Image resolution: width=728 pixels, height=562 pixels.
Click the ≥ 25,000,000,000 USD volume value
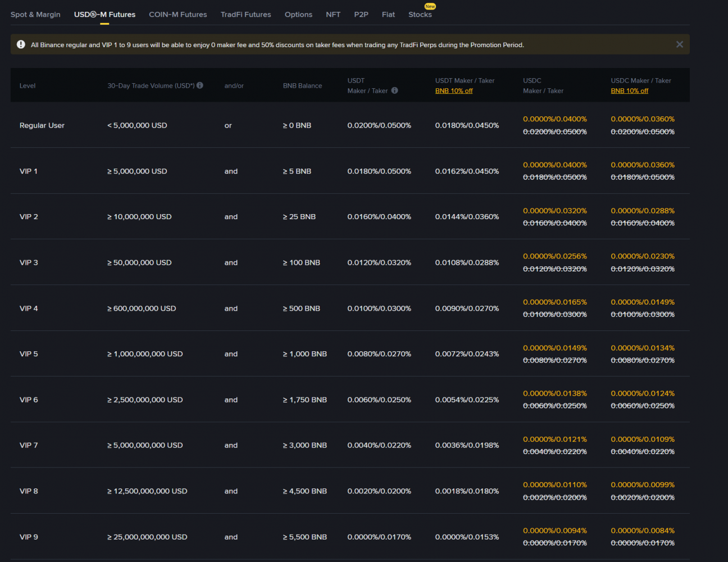point(147,537)
